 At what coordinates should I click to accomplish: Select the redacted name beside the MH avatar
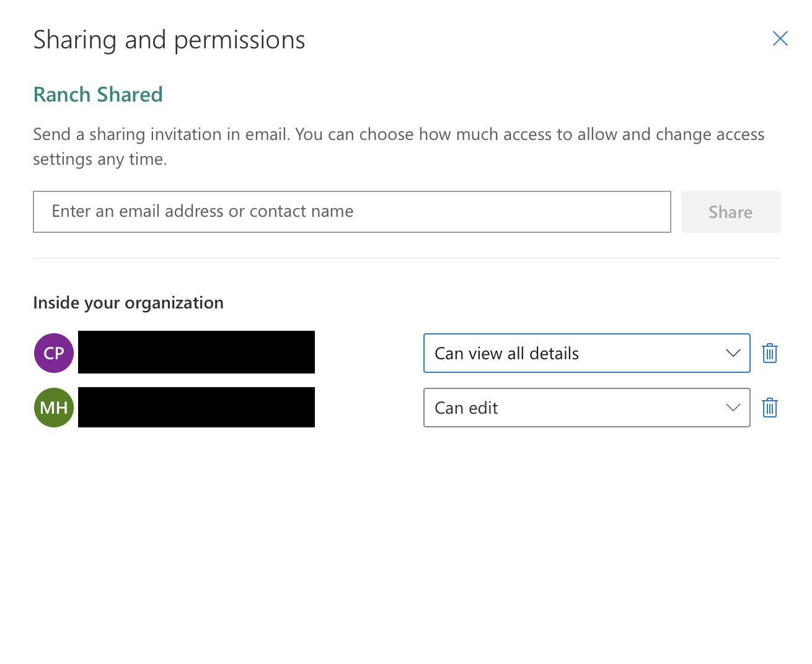coord(196,407)
